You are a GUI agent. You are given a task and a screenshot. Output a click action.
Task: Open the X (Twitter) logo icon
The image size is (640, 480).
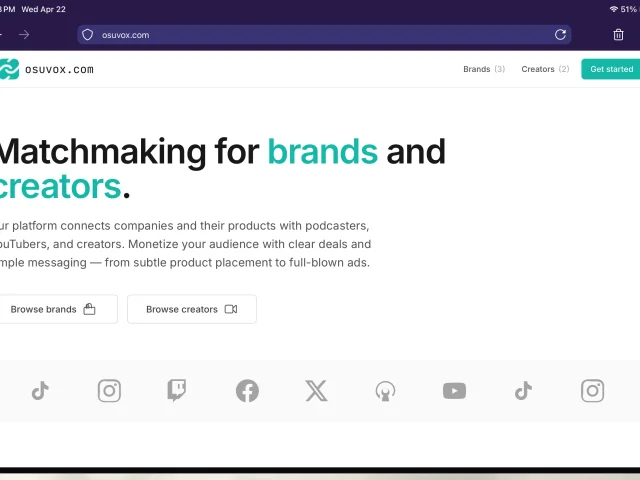tap(316, 391)
